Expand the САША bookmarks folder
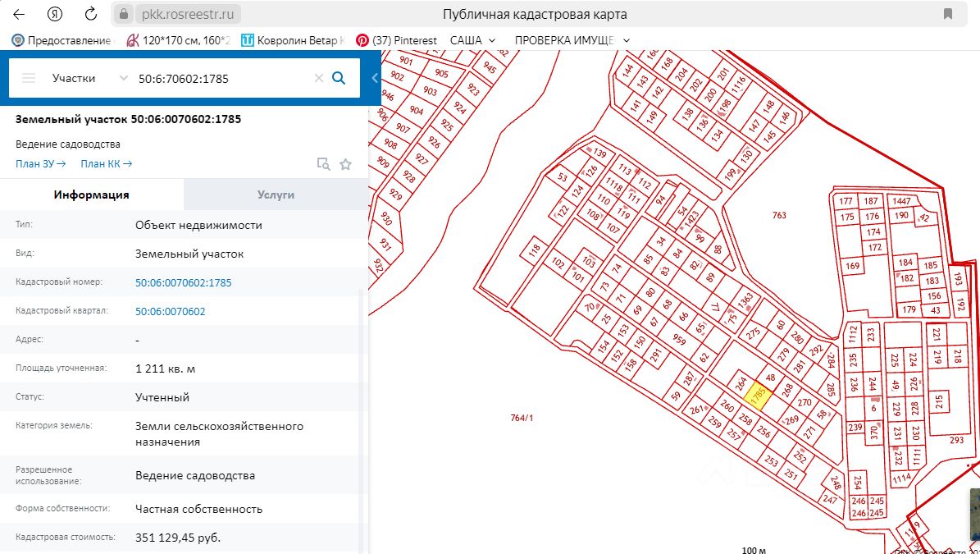 coord(472,39)
